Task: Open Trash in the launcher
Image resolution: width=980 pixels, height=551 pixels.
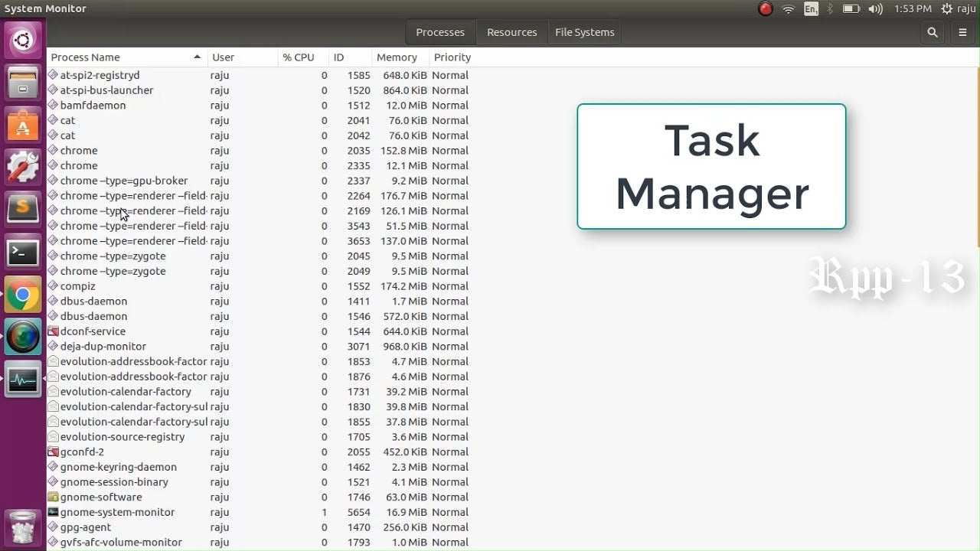Action: 23,528
